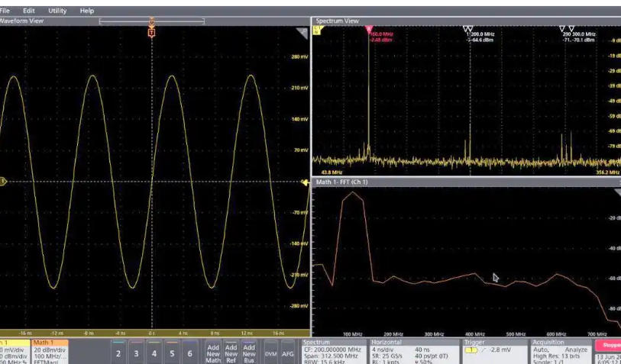Viewport: 621px width, 364px height.
Task: Click Add New Math button
Action: click(213, 353)
